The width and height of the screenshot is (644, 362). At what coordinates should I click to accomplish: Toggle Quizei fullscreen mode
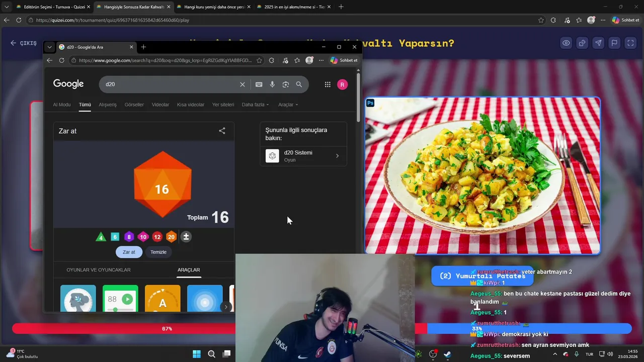(x=630, y=43)
